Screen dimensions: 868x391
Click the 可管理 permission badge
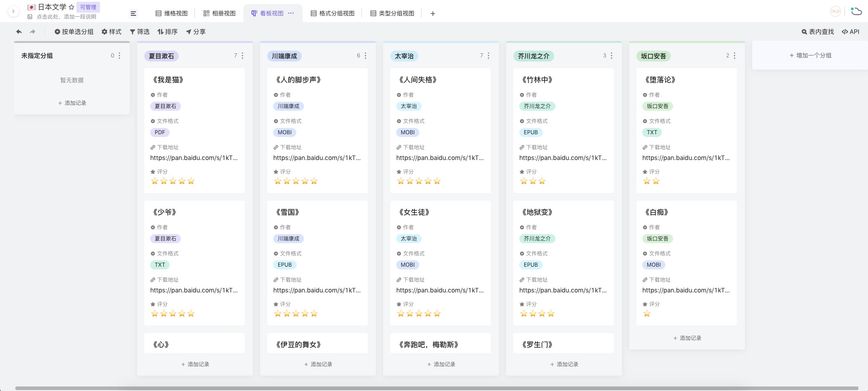[88, 7]
